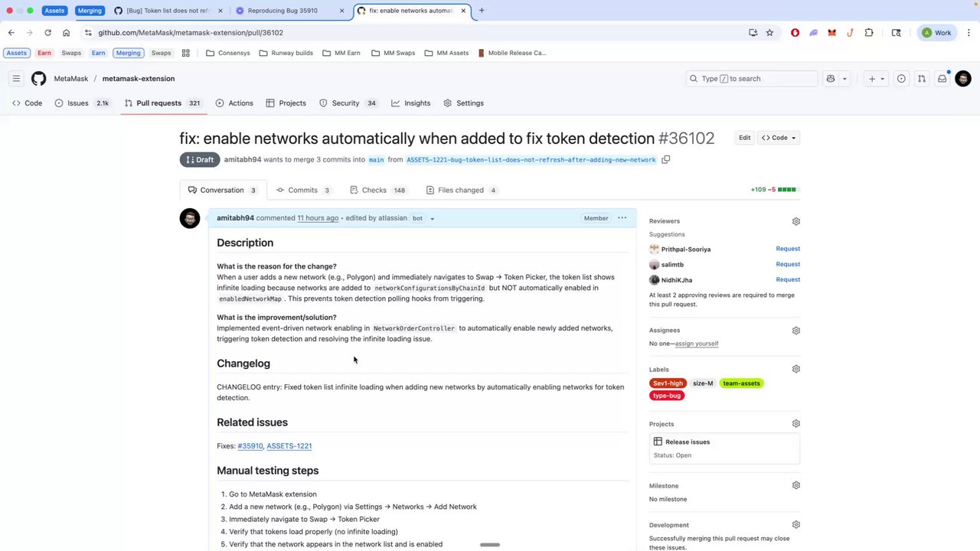Open amitabh94 profile link in comment header
Screen dimensions: 980x551
tap(235, 218)
